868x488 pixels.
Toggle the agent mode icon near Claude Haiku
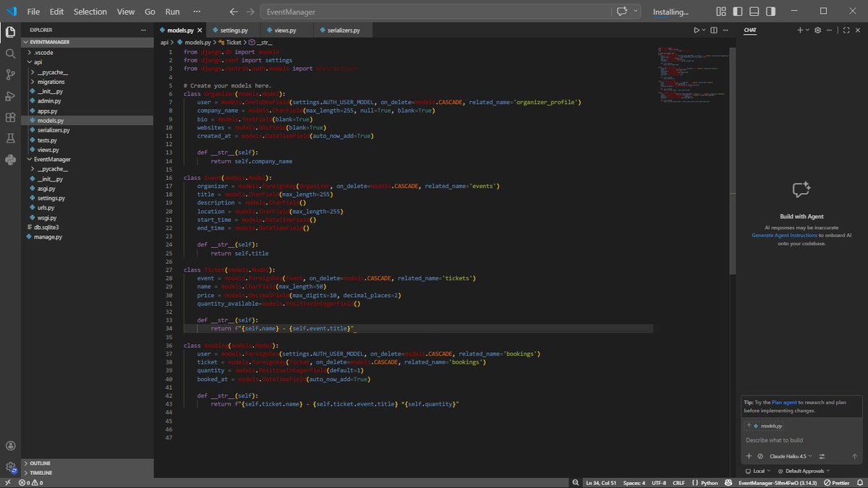760,456
